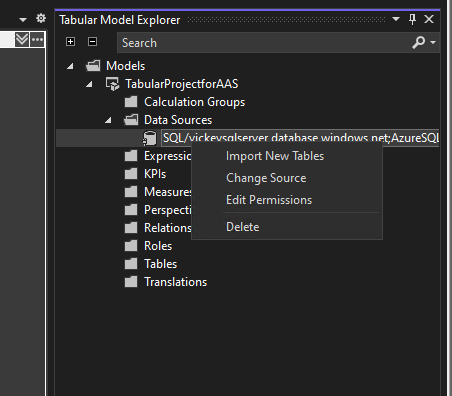This screenshot has width=452, height=396.
Task: Open the dropdown arrow beside the gear icon
Action: 23,20
